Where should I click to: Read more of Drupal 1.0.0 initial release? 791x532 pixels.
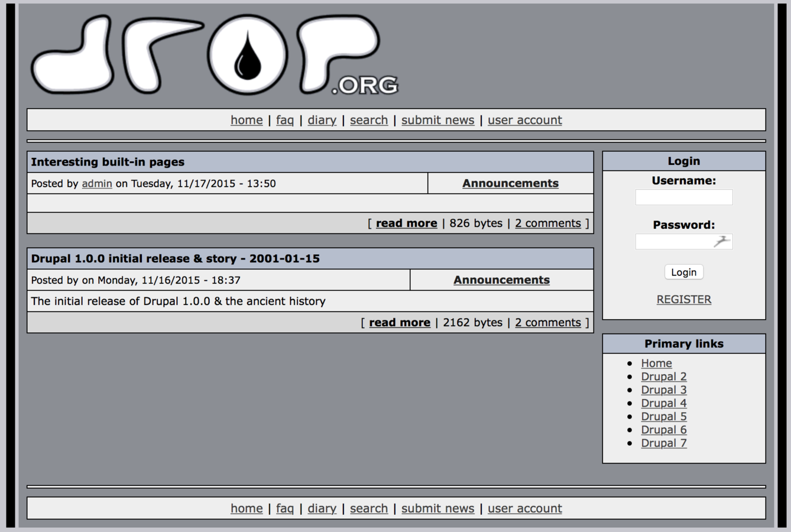400,322
